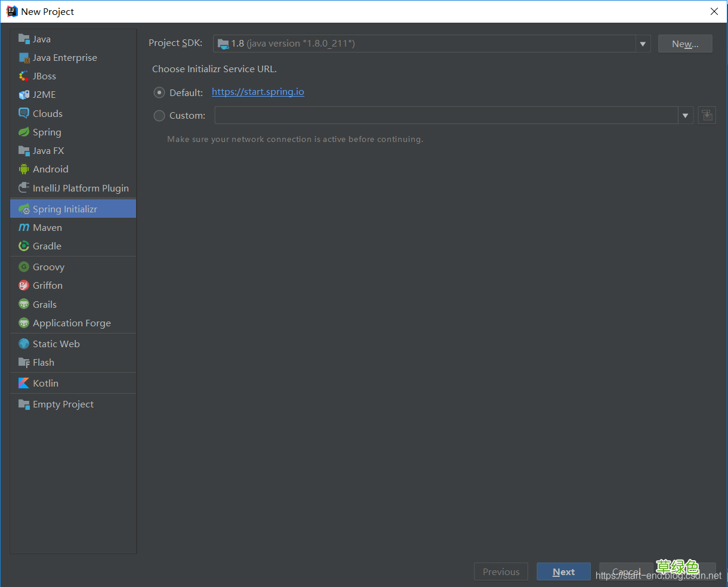Screen dimensions: 728x587
Task: Open the Project SDK dropdown arrow
Action: pos(643,44)
